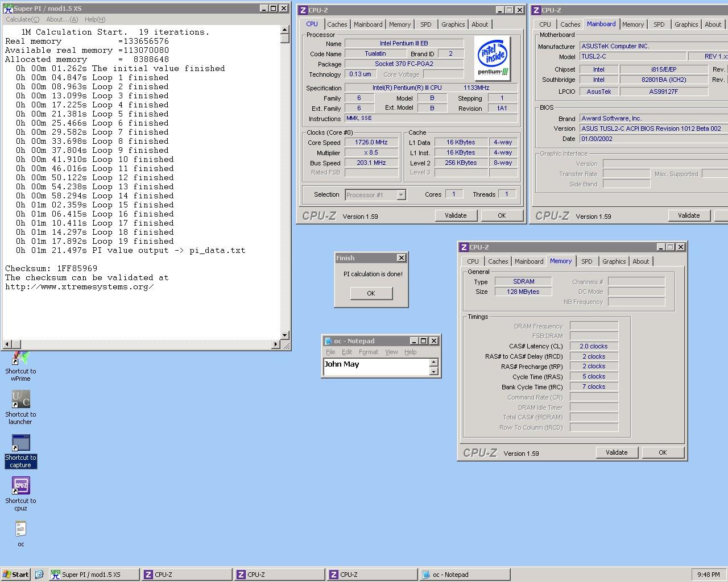Switch to Caches tab in CPU window
This screenshot has height=582, width=728.
[337, 24]
